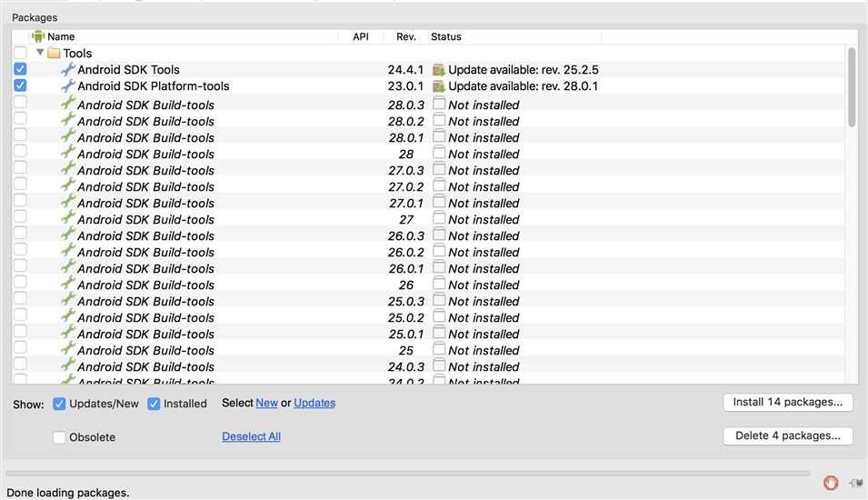The width and height of the screenshot is (868, 500).
Task: Enable the Obsolete show filter
Action: (59, 437)
